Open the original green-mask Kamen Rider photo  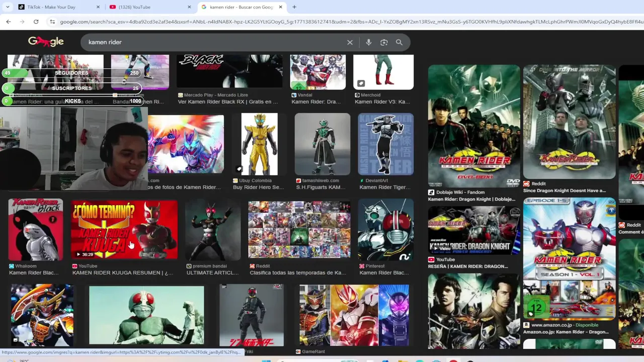click(146, 315)
